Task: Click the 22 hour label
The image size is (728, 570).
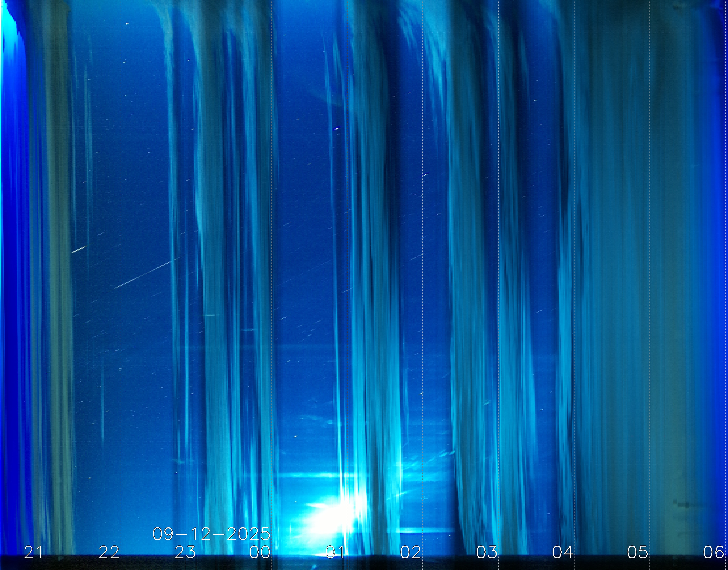Action: 109,552
